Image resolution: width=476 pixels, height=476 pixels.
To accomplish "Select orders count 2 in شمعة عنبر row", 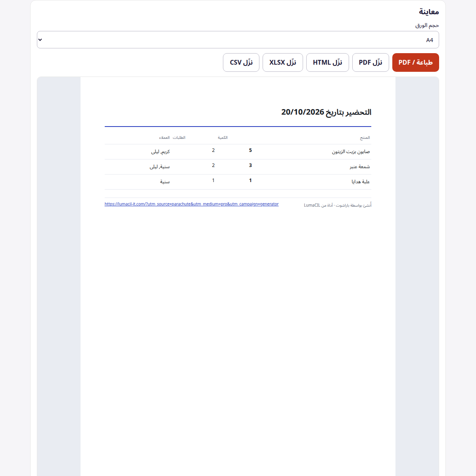I will [213, 165].
